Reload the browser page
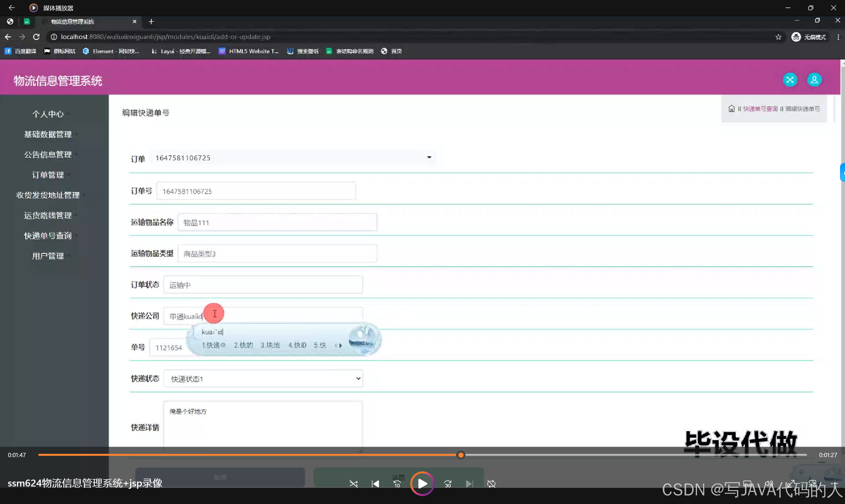845x504 pixels. click(x=36, y=37)
